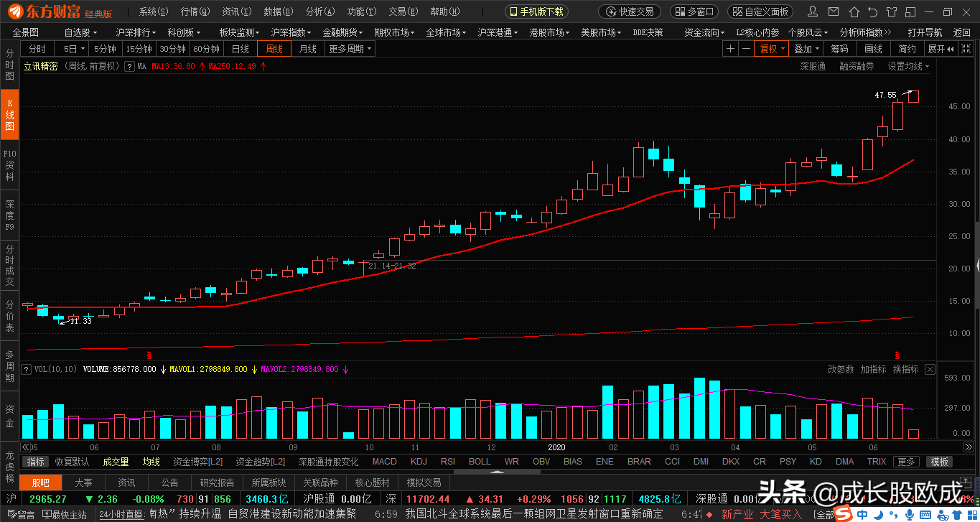This screenshot has height=522, width=980.
Task: Toggle 均线 moving average indicator
Action: click(x=151, y=462)
